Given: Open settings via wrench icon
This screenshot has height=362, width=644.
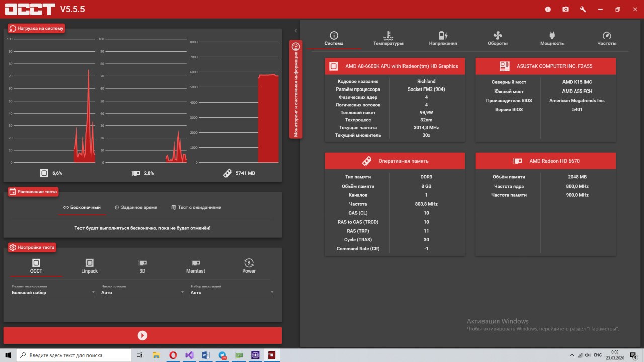Looking at the screenshot, I should [x=583, y=9].
